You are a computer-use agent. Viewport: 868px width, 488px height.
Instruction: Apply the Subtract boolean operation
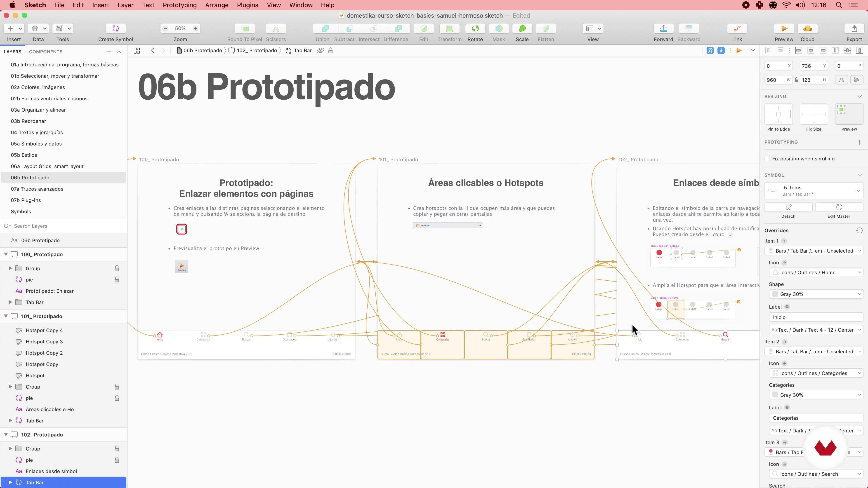pos(349,29)
